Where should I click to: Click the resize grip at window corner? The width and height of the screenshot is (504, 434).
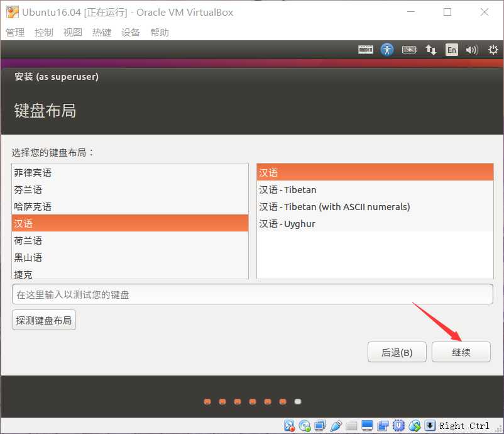tap(499, 429)
